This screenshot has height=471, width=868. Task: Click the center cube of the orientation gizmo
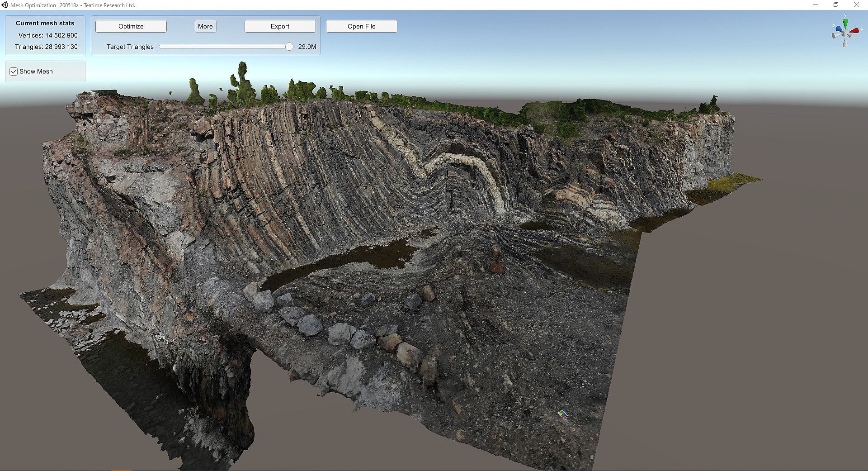(845, 33)
